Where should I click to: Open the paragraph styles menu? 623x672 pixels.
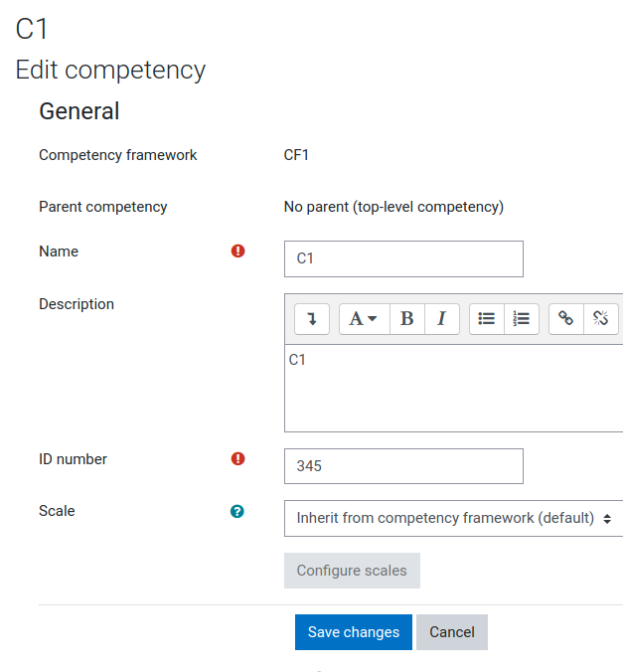coord(365,319)
